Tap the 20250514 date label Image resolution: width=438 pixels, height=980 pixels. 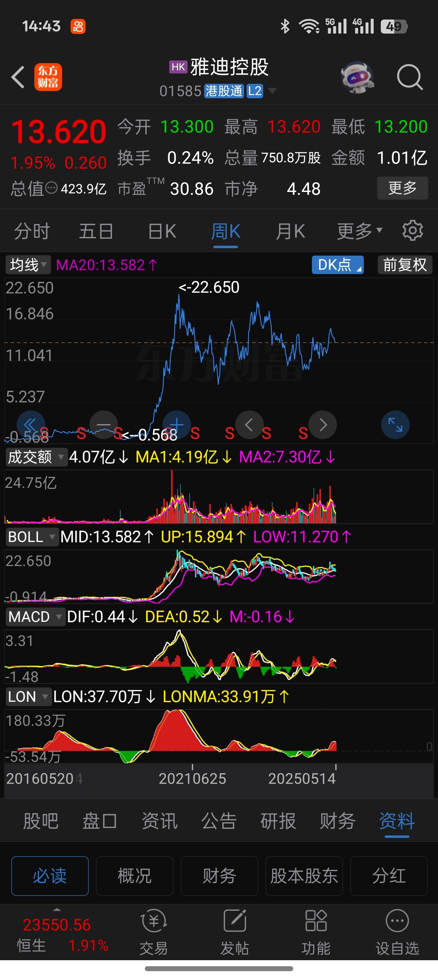click(302, 779)
